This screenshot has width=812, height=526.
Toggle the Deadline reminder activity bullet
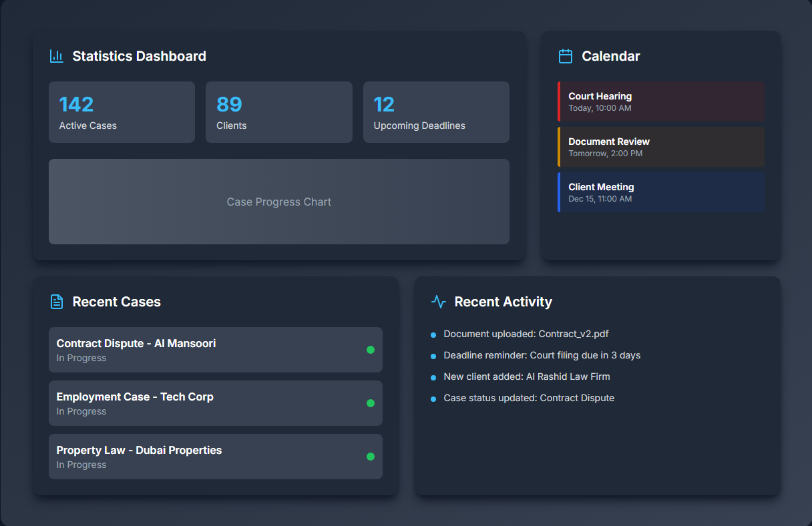(x=433, y=356)
